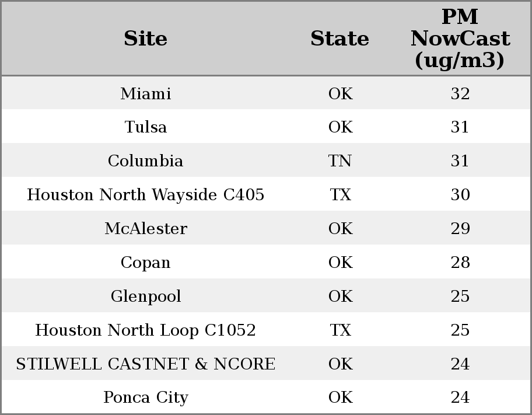Image resolution: width=532 pixels, height=415 pixels.
Task: Select the Ponca City site cell
Action: coord(146,397)
